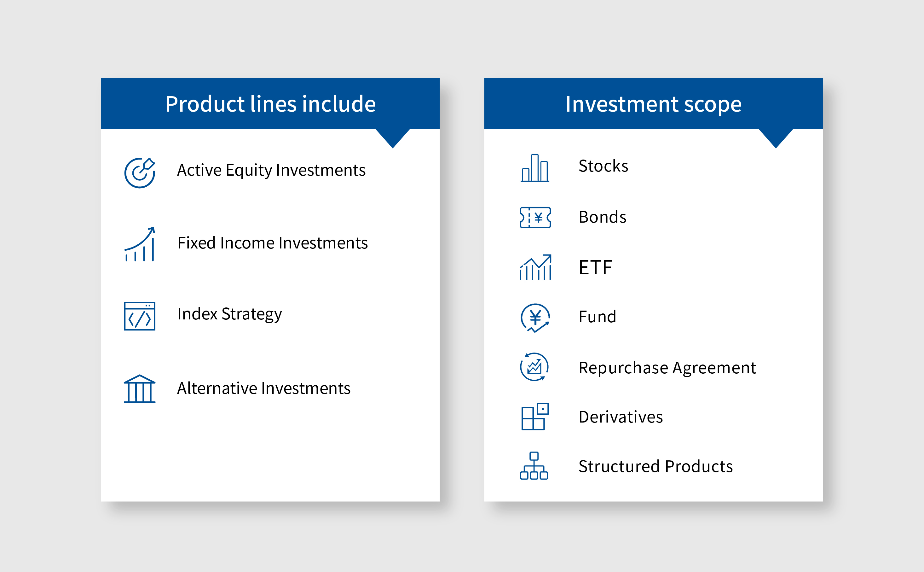Image resolution: width=924 pixels, height=572 pixels.
Task: Click the Repurchase Agreement cycle icon
Action: tap(534, 367)
